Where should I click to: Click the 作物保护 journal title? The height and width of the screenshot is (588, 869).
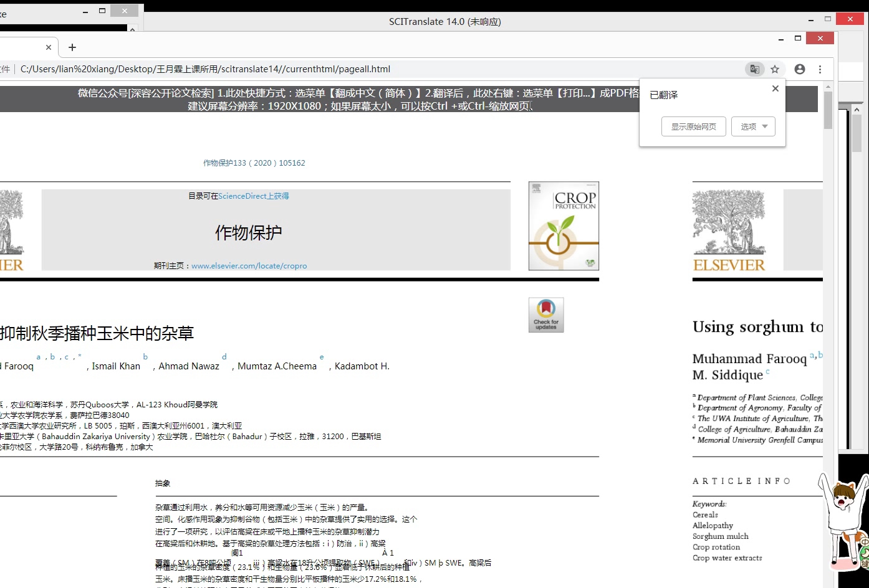click(249, 233)
